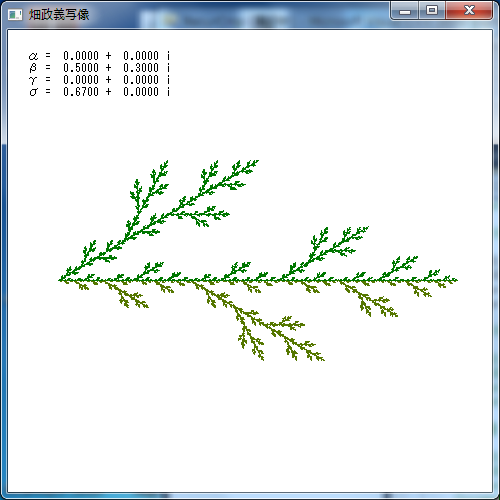Select the β imaginary value 0.3000

141,68
